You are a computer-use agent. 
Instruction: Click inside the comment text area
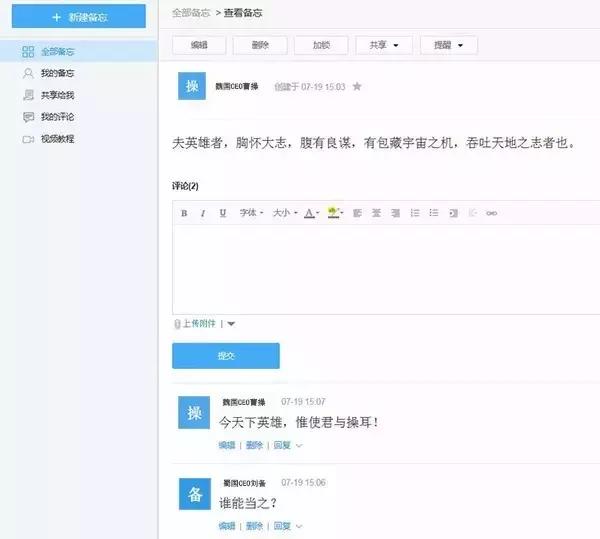tap(386, 270)
